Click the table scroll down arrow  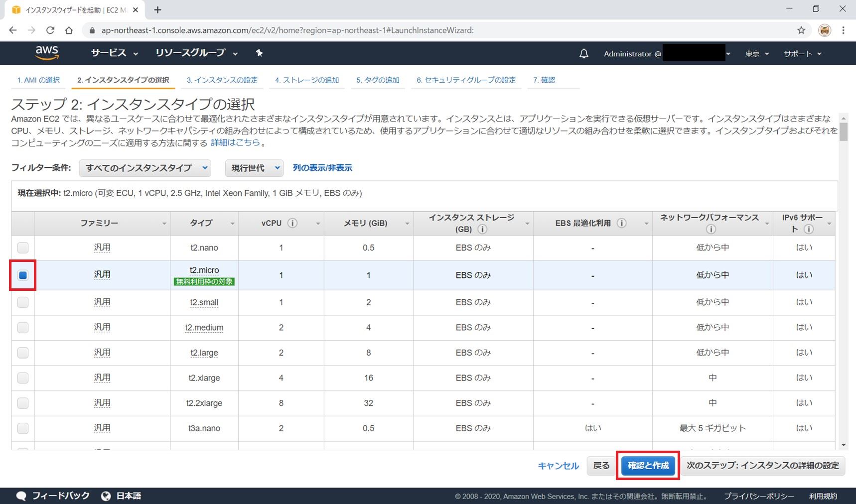pos(843,445)
